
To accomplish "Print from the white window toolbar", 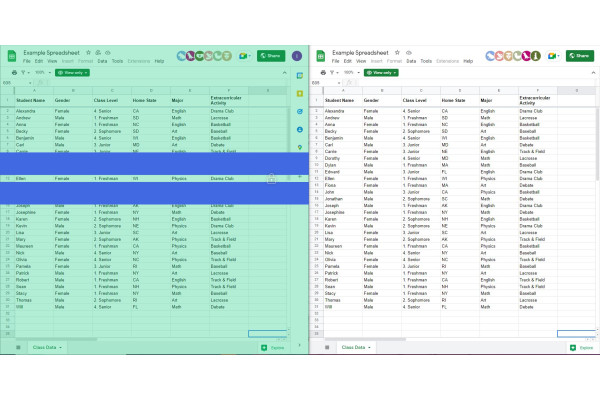I will pyautogui.click(x=323, y=72).
